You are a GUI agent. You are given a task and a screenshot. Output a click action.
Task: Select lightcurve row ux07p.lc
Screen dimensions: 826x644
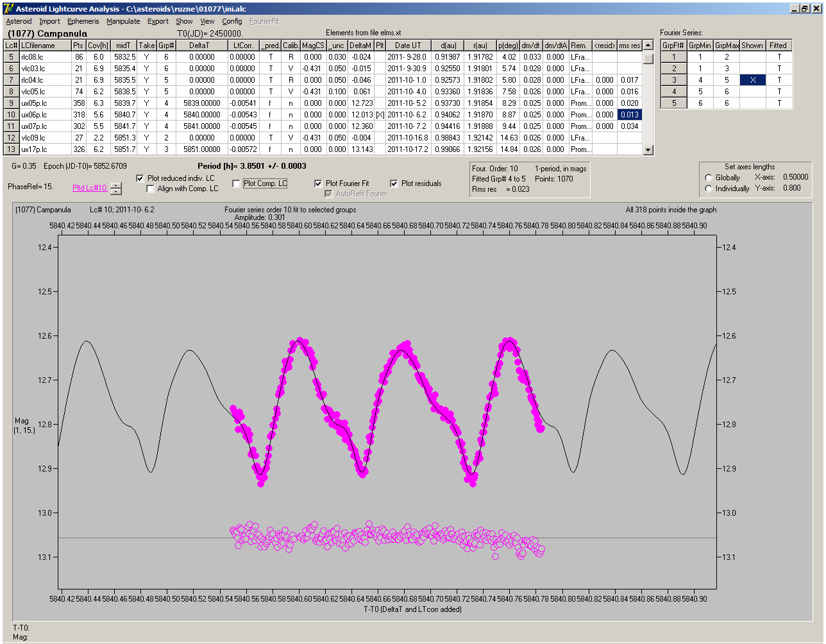323,126
